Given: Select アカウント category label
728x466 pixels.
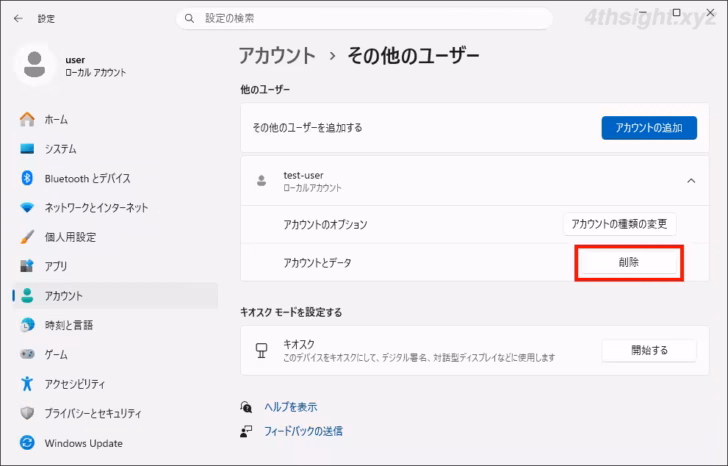Looking at the screenshot, I should tap(64, 296).
